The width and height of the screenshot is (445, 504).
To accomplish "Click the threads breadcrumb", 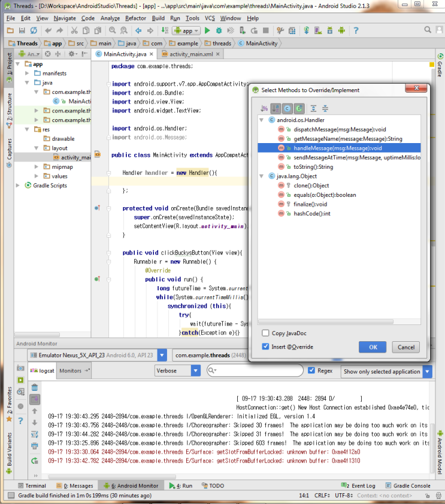I will coord(218,43).
